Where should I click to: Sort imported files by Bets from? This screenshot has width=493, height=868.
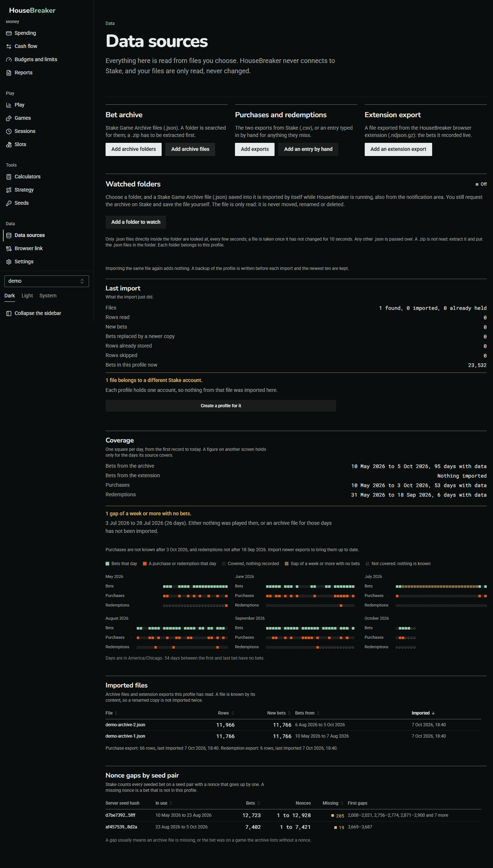point(308,713)
